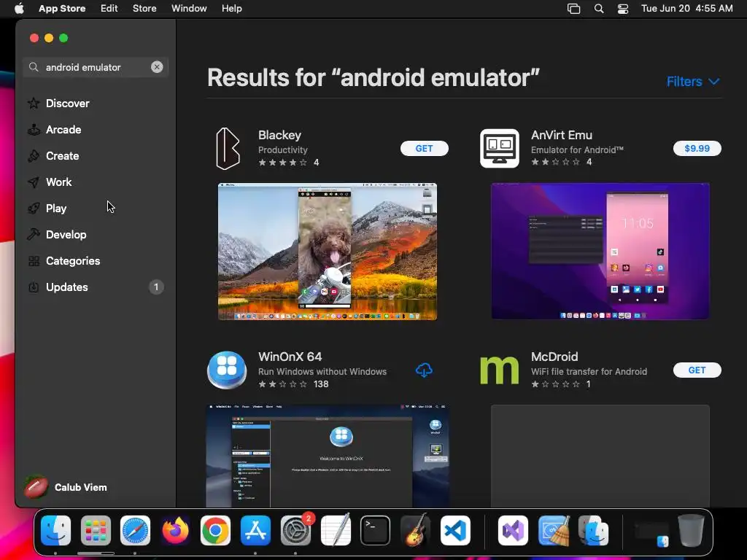Open System Preferences from the Dock
747x560 pixels.
(296, 530)
